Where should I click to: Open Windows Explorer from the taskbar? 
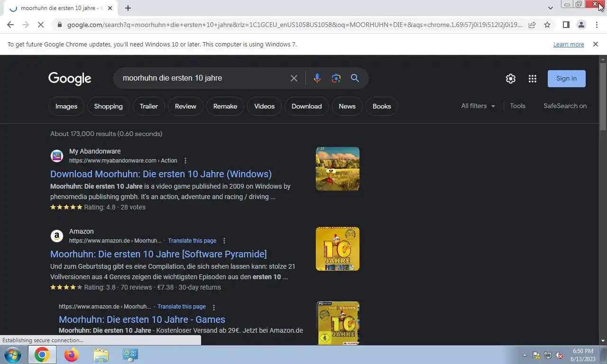pos(101,355)
